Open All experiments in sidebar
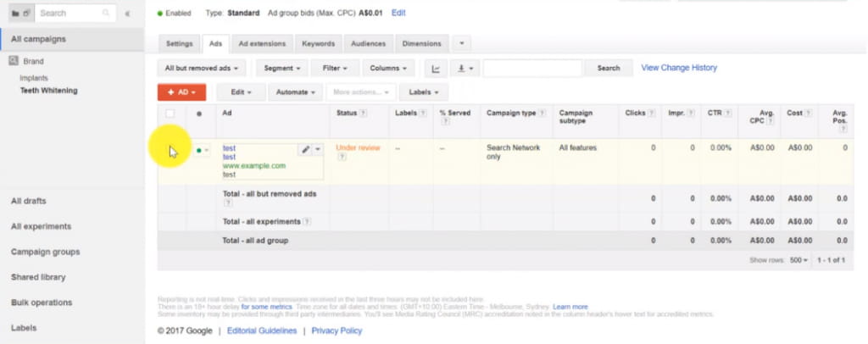The width and height of the screenshot is (868, 344). point(41,226)
